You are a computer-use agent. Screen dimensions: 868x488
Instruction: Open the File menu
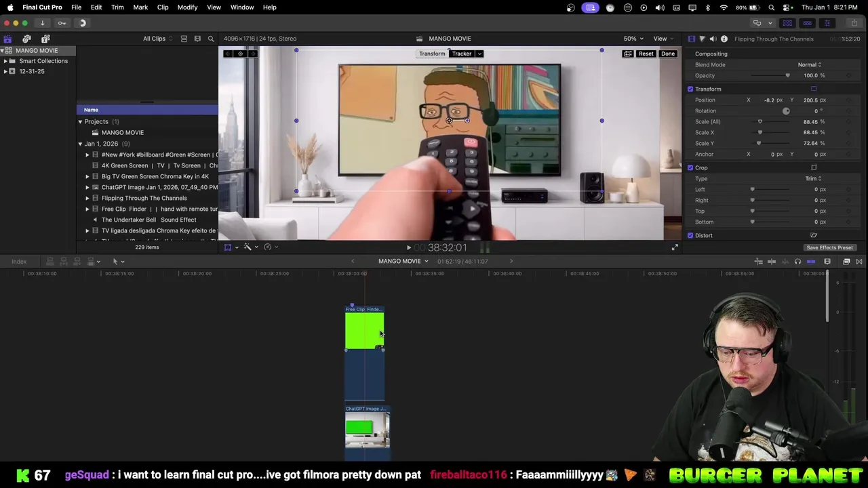click(76, 7)
